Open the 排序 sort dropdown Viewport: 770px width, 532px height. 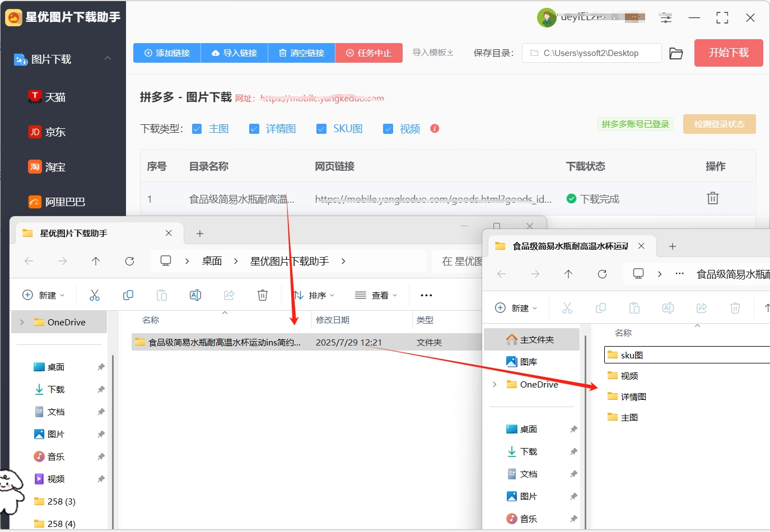(x=315, y=295)
